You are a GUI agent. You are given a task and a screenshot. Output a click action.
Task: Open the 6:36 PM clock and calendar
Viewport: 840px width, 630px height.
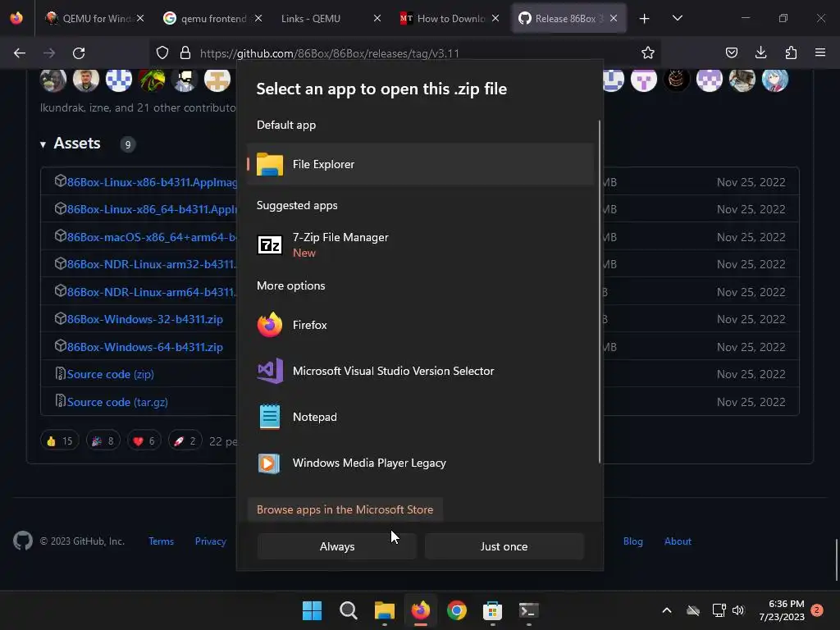(782, 610)
